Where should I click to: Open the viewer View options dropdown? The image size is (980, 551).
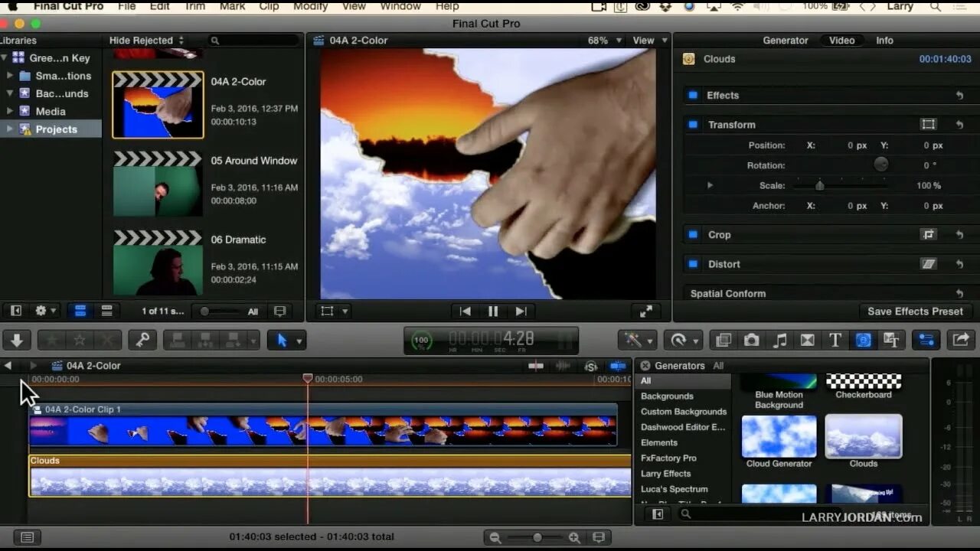(x=649, y=41)
